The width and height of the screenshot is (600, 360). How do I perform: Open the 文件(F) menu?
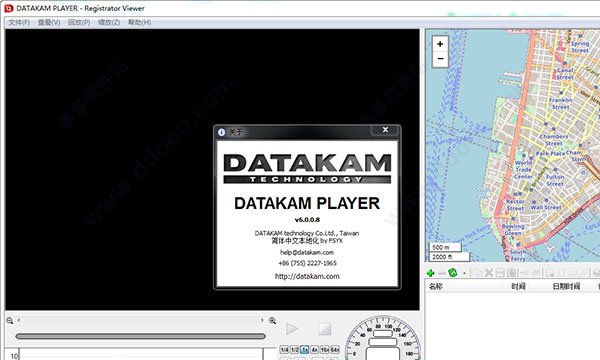[19, 23]
